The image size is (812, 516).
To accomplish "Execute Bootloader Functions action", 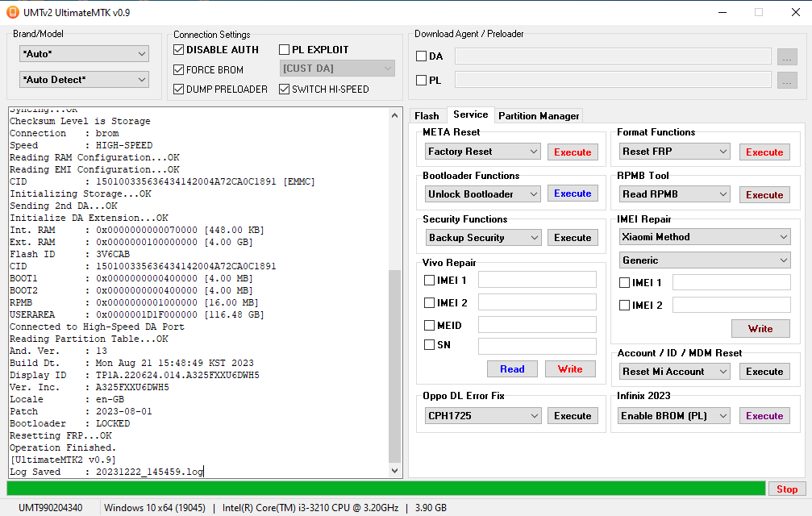I will (573, 193).
